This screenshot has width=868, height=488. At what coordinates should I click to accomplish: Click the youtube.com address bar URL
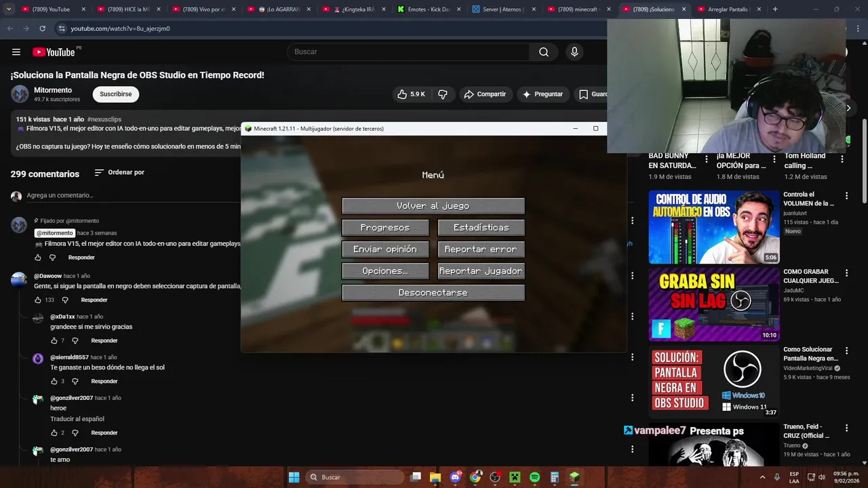pos(120,28)
